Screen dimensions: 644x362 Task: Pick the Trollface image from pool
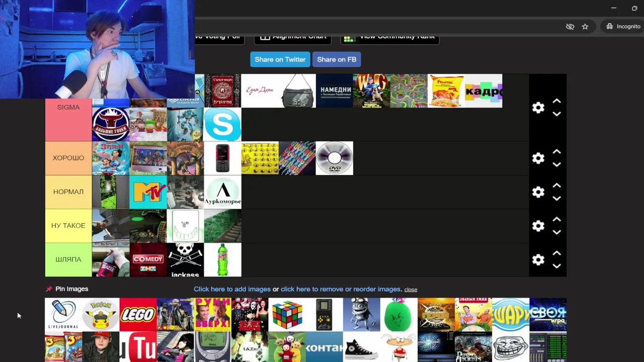click(510, 347)
